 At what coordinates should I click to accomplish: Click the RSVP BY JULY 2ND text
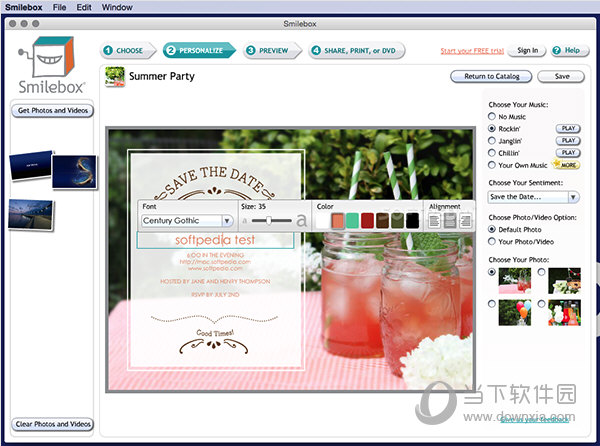pyautogui.click(x=215, y=295)
